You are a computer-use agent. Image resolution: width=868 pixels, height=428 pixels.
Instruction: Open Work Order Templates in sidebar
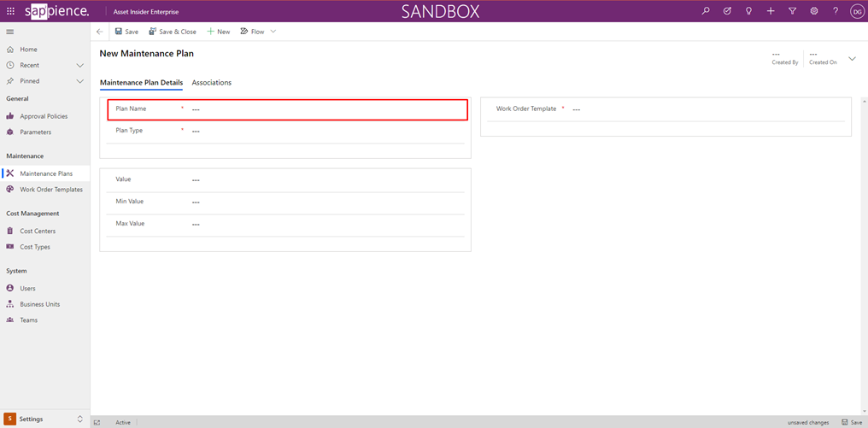click(51, 190)
